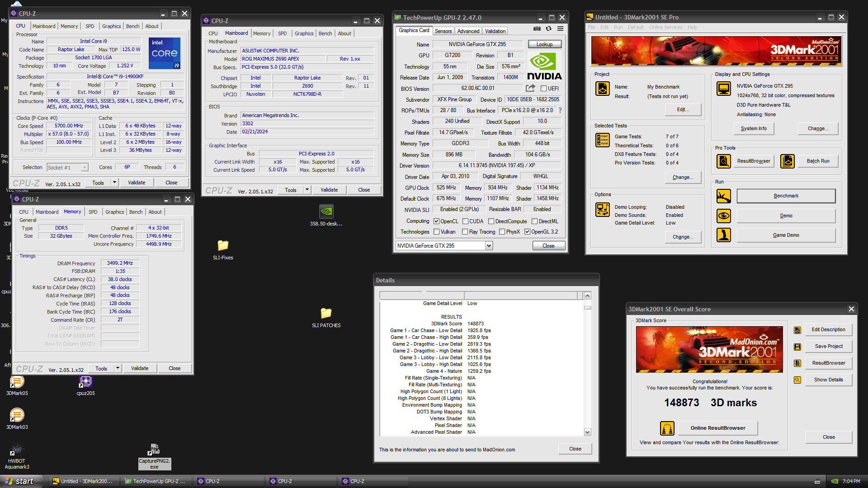The image size is (868, 488).
Task: Open SPD tab in CPU-Z Mainboard window
Action: pyautogui.click(x=282, y=33)
